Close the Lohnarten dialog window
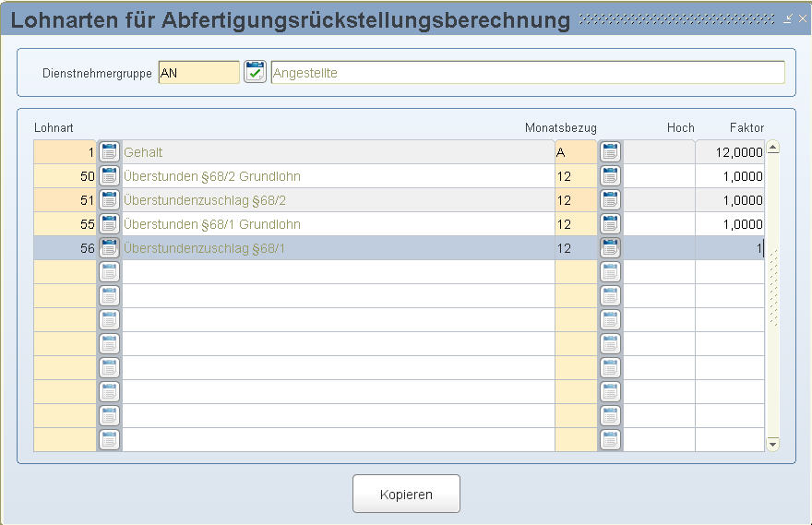 pos(802,18)
